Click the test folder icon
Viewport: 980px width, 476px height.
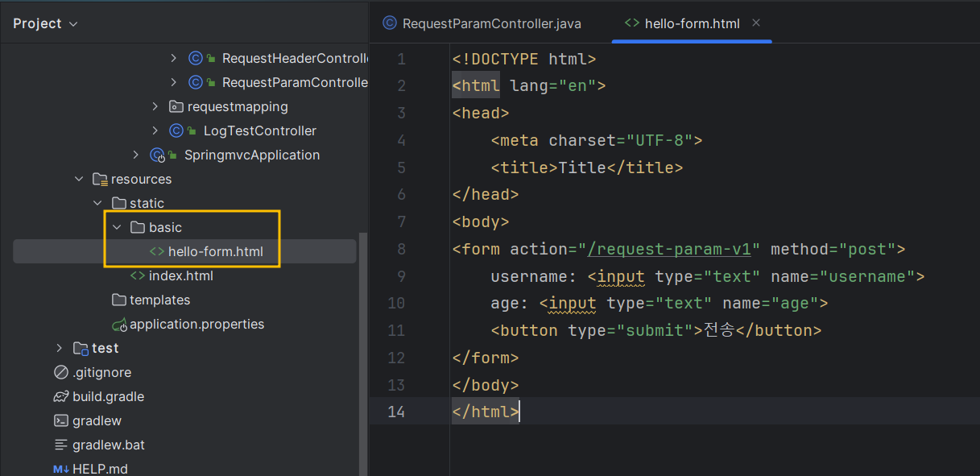point(81,348)
